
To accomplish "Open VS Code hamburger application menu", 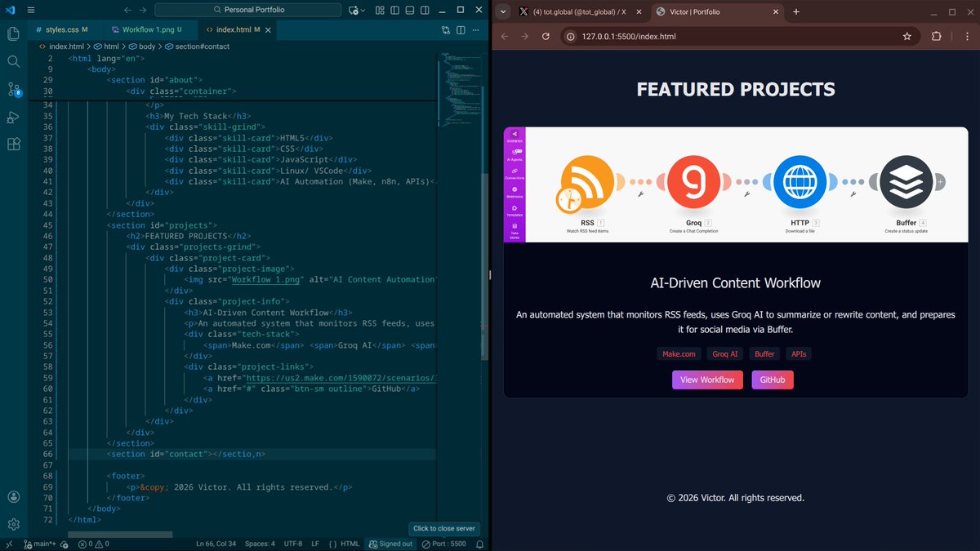I will coord(30,10).
